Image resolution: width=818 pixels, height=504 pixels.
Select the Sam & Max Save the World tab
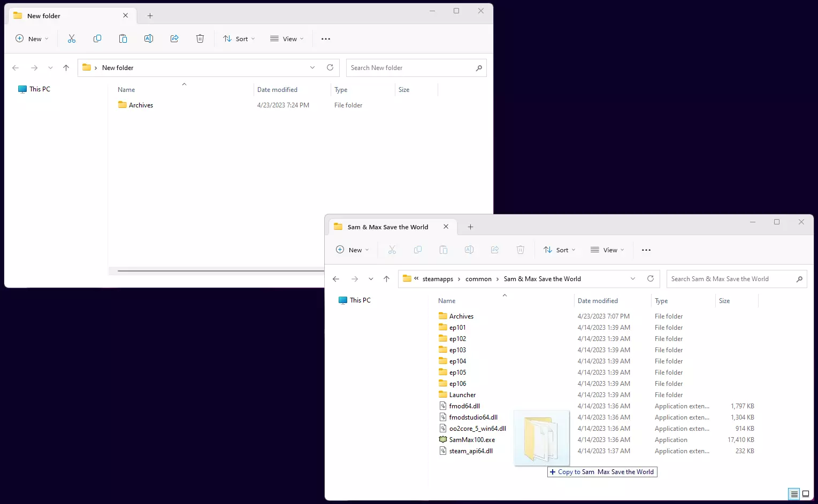[x=388, y=227]
